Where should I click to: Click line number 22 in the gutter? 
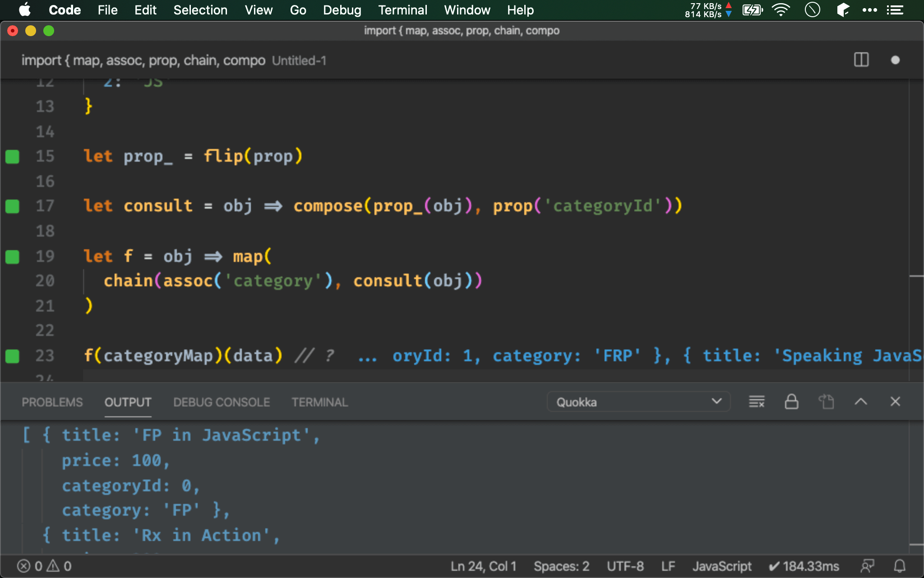[x=45, y=331]
